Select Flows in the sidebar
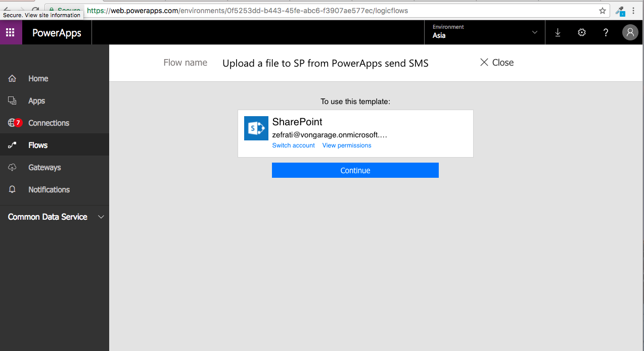The image size is (644, 351). [x=38, y=145]
